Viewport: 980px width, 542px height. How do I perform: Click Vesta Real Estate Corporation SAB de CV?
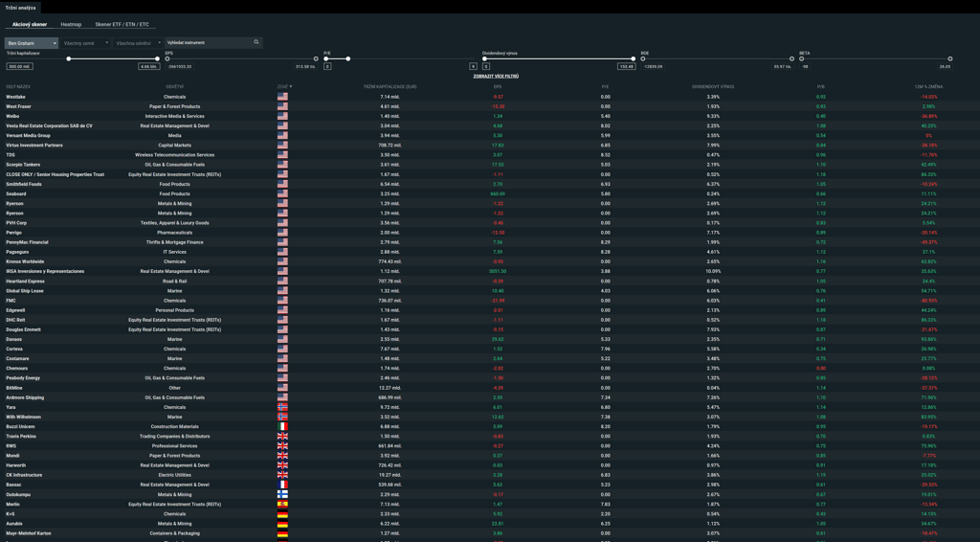point(49,125)
